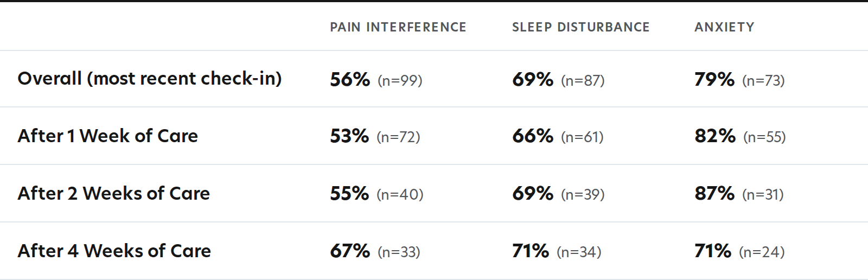This screenshot has height=280, width=868.
Task: Click the 66% sleep disturbance value
Action: tap(533, 136)
